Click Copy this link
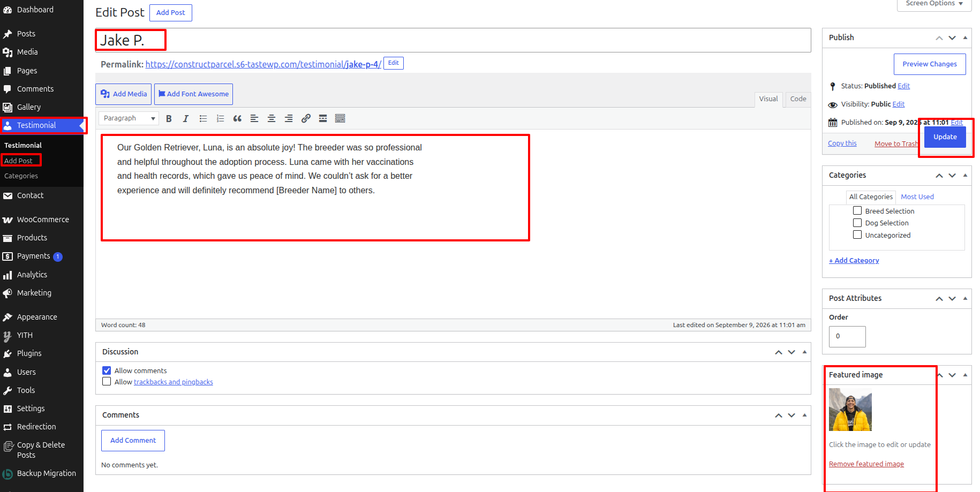980x492 pixels. coord(842,143)
